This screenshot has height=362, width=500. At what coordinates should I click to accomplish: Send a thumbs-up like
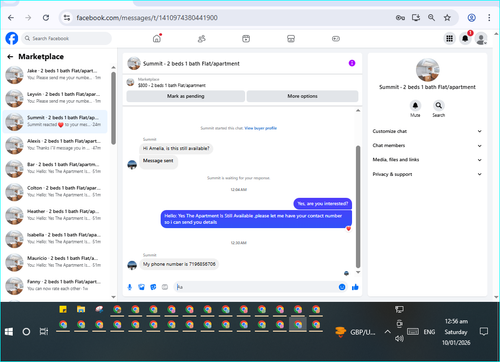pyautogui.click(x=355, y=287)
